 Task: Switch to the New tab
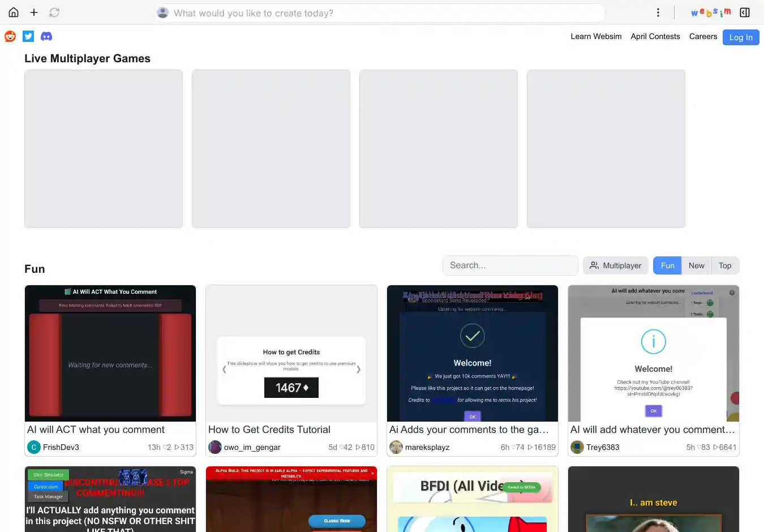[696, 265]
